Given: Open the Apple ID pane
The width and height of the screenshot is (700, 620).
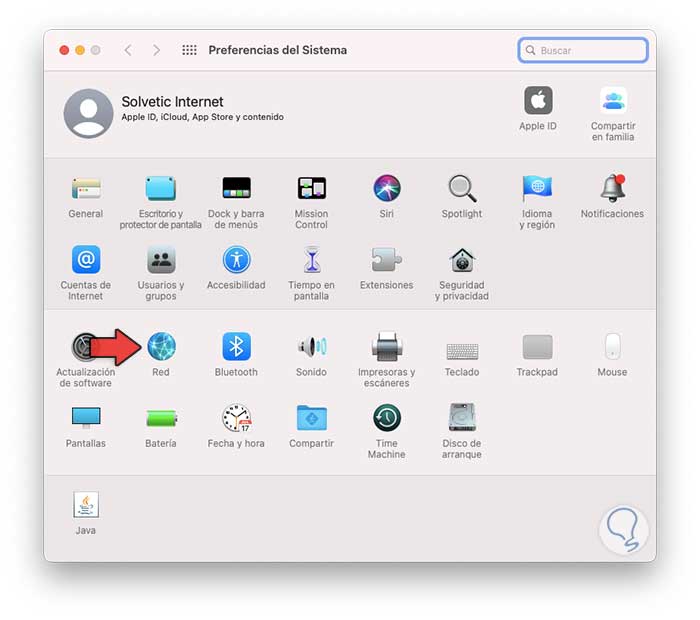Looking at the screenshot, I should (x=538, y=100).
